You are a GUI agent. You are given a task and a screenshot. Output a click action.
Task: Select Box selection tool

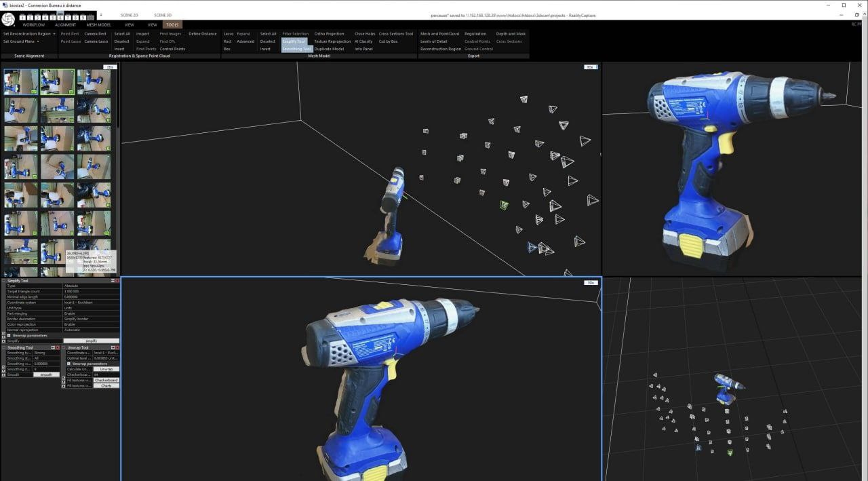coord(227,49)
